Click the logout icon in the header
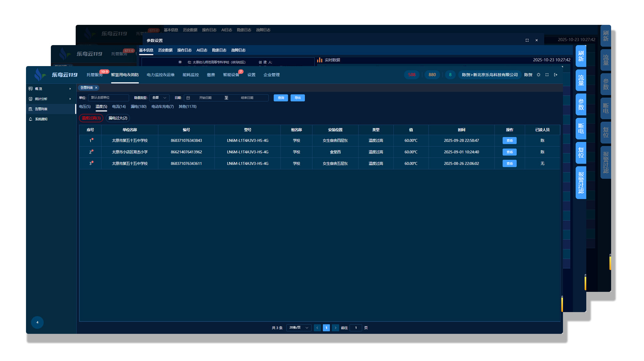644x361 pixels. (556, 75)
